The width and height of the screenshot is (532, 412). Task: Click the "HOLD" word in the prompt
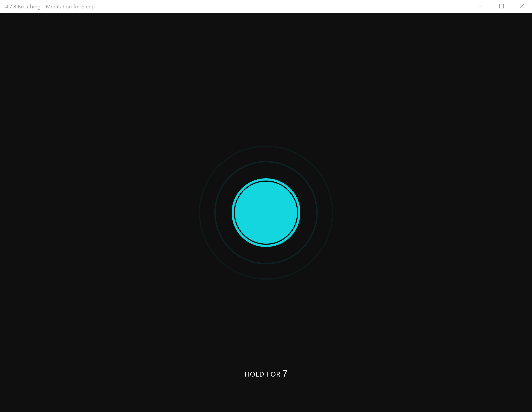(x=254, y=374)
